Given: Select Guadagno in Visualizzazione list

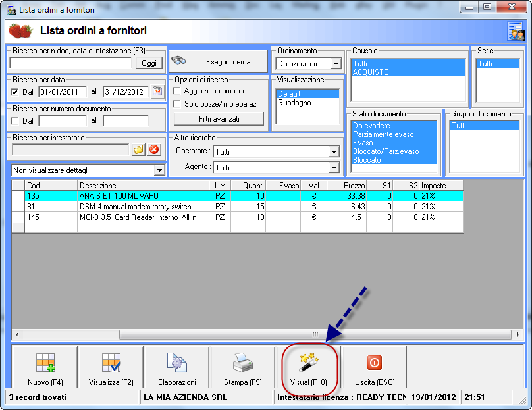Looking at the screenshot, I should click(x=294, y=103).
